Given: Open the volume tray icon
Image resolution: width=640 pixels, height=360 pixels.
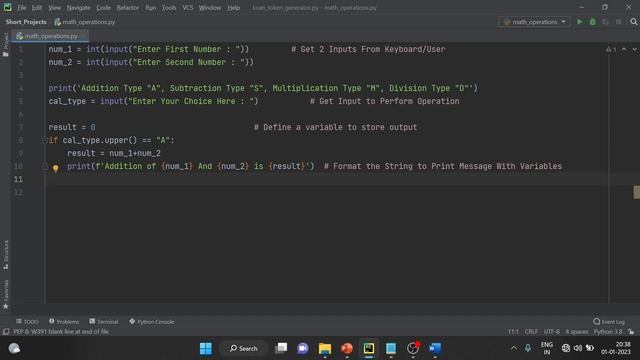Looking at the screenshot, I should [x=578, y=348].
